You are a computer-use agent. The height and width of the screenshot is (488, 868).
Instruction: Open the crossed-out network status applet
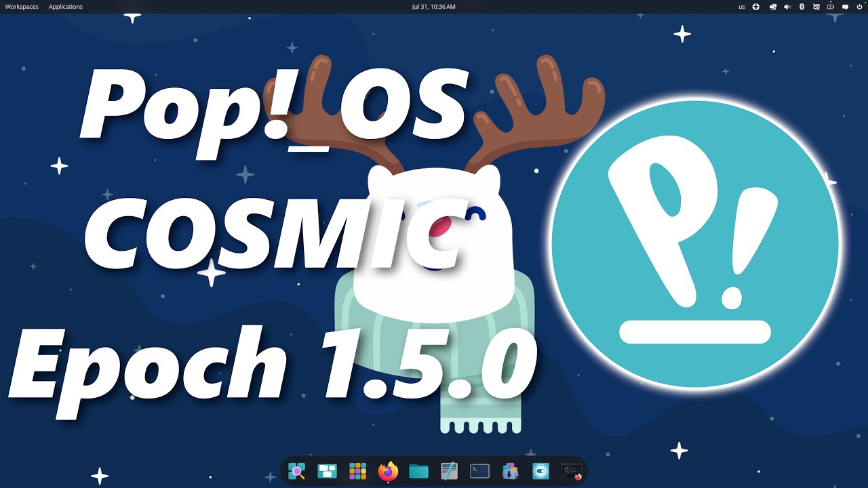[816, 7]
